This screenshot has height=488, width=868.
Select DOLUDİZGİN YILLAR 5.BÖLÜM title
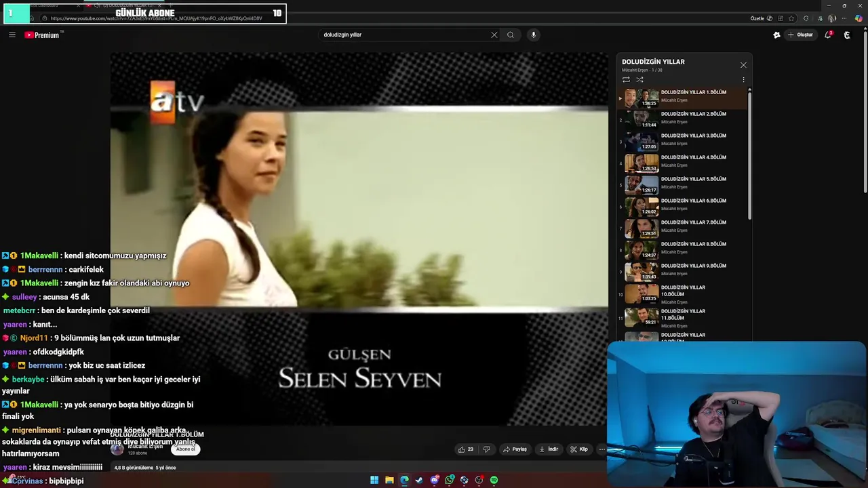point(693,179)
